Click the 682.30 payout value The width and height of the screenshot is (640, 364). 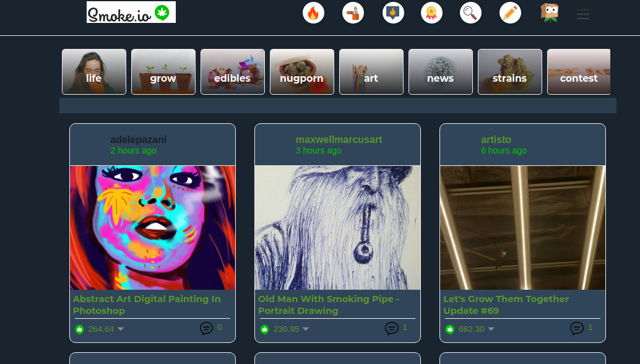pos(472,329)
